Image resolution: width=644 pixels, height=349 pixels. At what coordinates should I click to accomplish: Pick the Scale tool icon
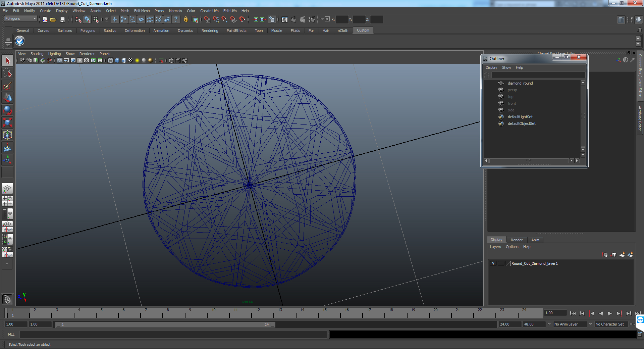point(7,122)
